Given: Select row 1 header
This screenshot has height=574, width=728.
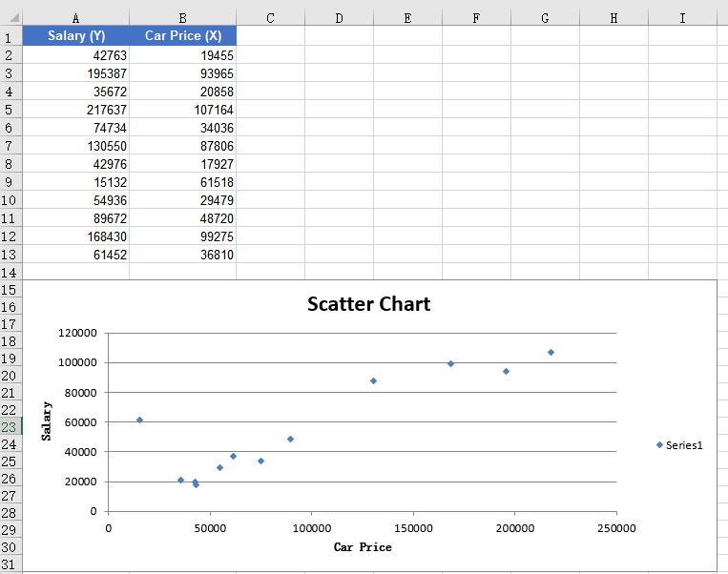Looking at the screenshot, I should click(x=10, y=36).
